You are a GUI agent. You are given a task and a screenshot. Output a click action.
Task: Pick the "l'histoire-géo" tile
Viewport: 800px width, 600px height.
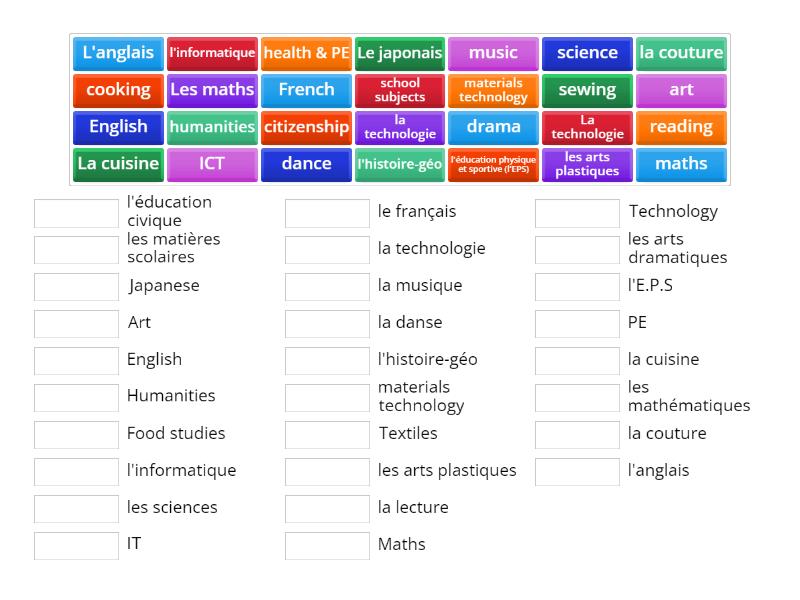pos(399,164)
